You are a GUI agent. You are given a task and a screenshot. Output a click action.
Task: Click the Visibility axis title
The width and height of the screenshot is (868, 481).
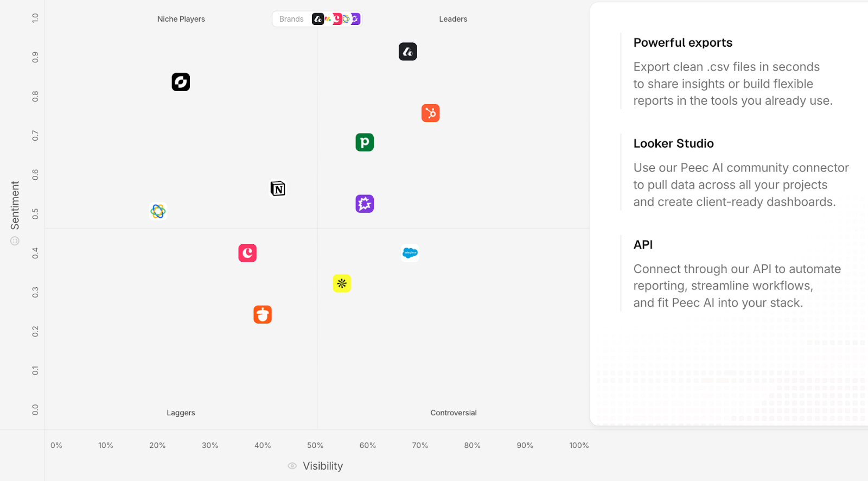click(323, 466)
